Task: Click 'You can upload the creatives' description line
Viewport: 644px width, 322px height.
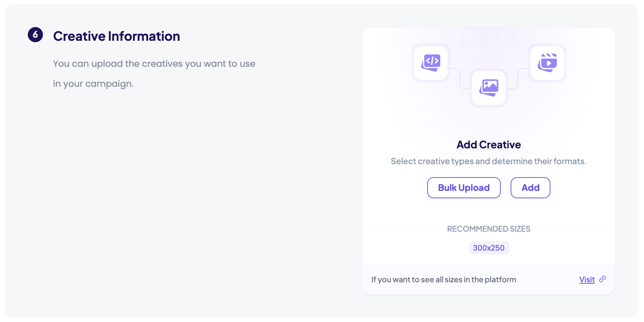Action: pyautogui.click(x=154, y=64)
